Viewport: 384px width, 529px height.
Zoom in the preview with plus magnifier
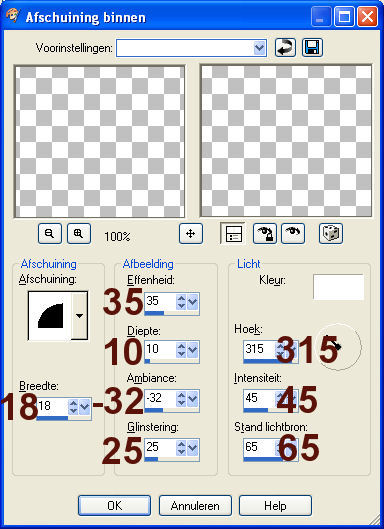tap(79, 233)
